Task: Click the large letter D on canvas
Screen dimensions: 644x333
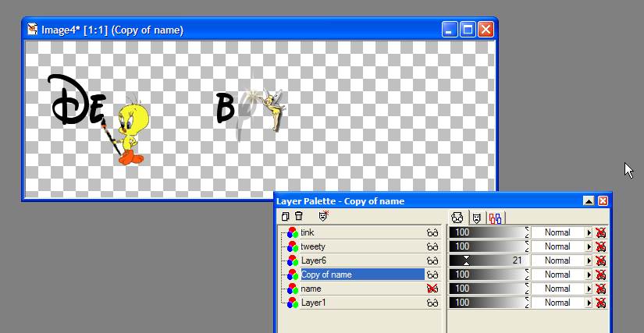Action: click(68, 100)
